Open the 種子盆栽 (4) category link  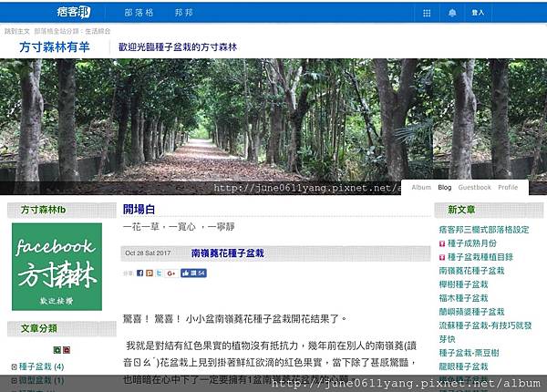(41, 366)
